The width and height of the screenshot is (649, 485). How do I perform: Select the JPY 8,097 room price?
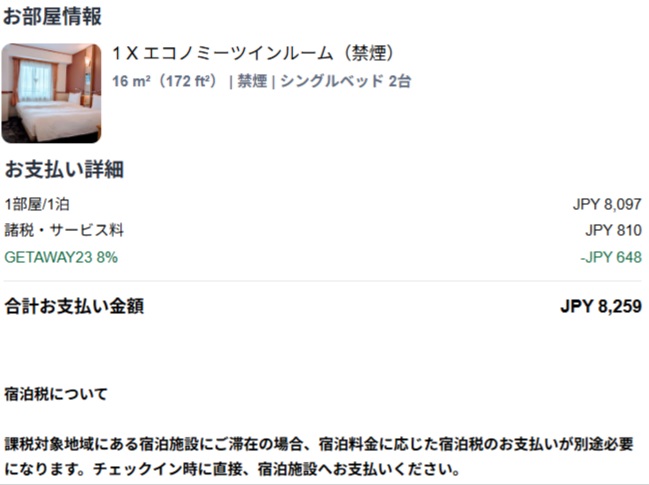coord(607,204)
